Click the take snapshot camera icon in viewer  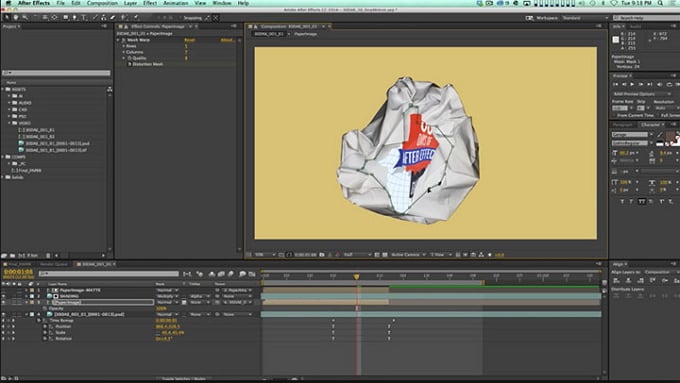pyautogui.click(x=322, y=255)
